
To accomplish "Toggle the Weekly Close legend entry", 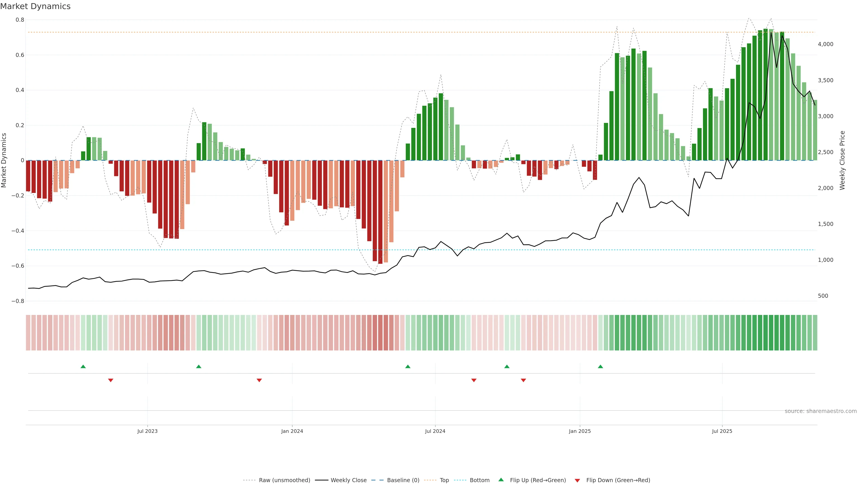I will [348, 480].
